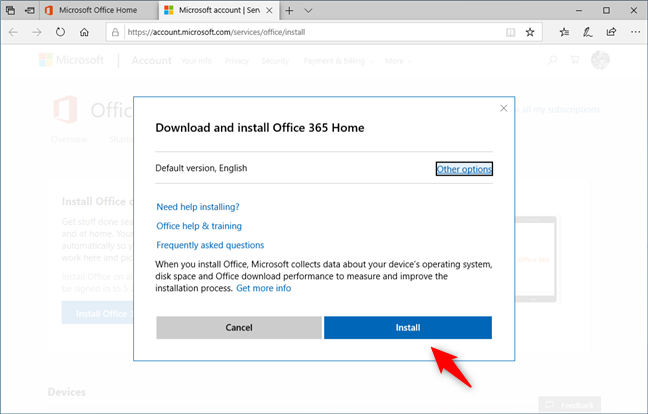Viewport: 648px width, 414px height.
Task: Click the Office logo icon on page
Action: click(65, 109)
